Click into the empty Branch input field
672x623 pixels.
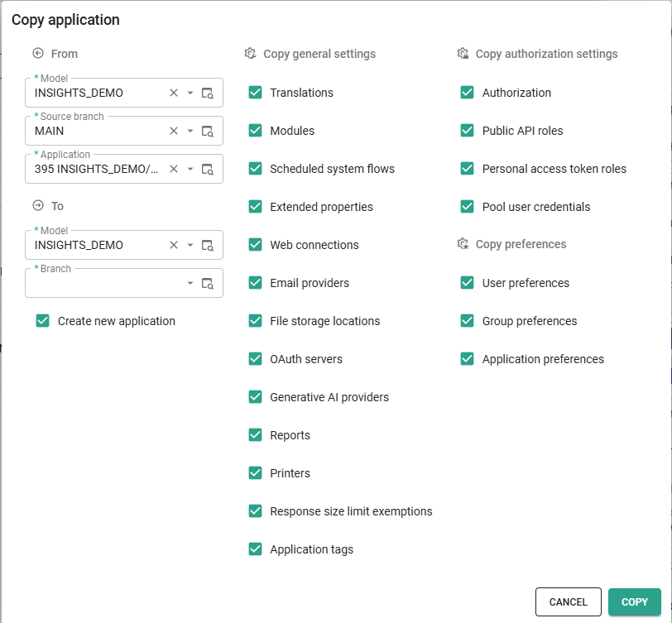point(103,284)
